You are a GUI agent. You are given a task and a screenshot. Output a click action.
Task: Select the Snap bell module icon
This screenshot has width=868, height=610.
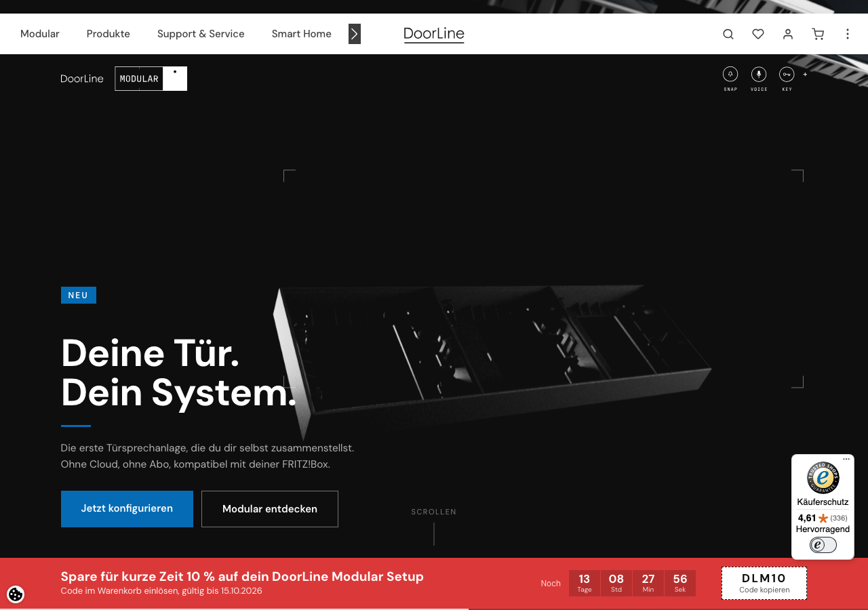pyautogui.click(x=730, y=74)
